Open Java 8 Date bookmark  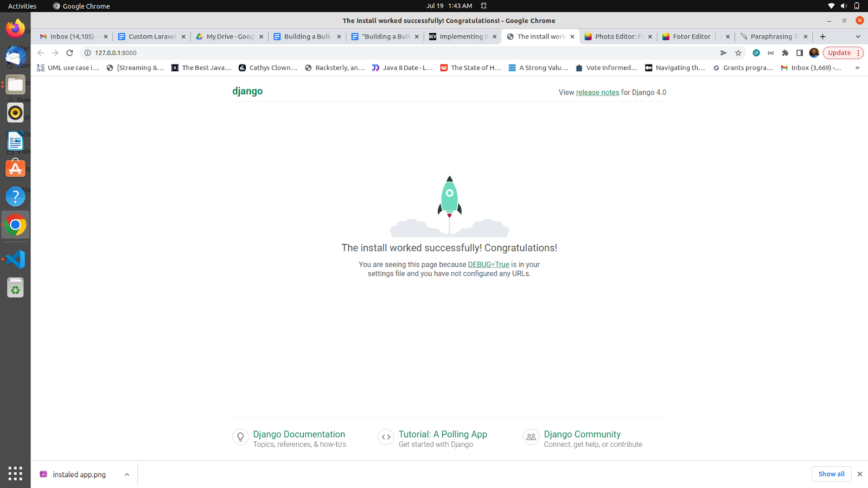[402, 68]
